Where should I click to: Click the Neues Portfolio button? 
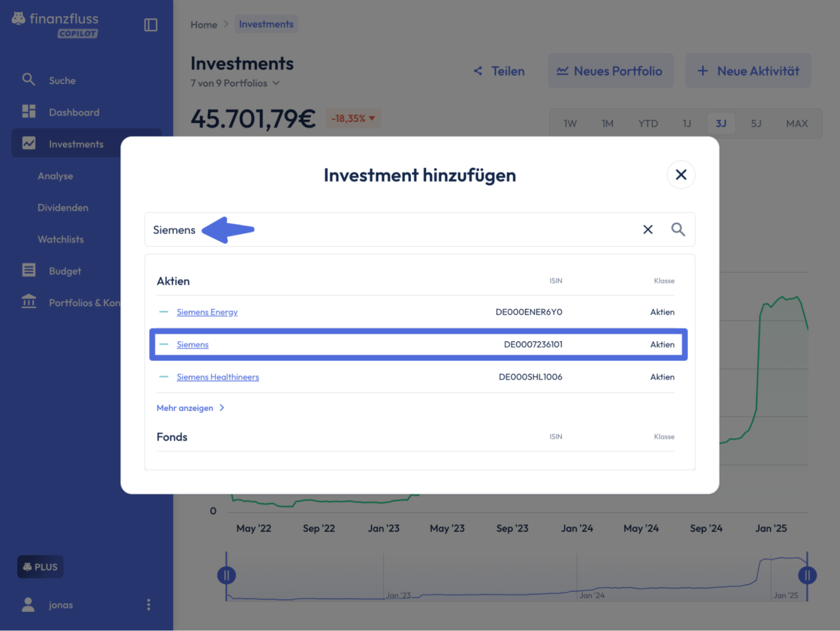click(610, 71)
